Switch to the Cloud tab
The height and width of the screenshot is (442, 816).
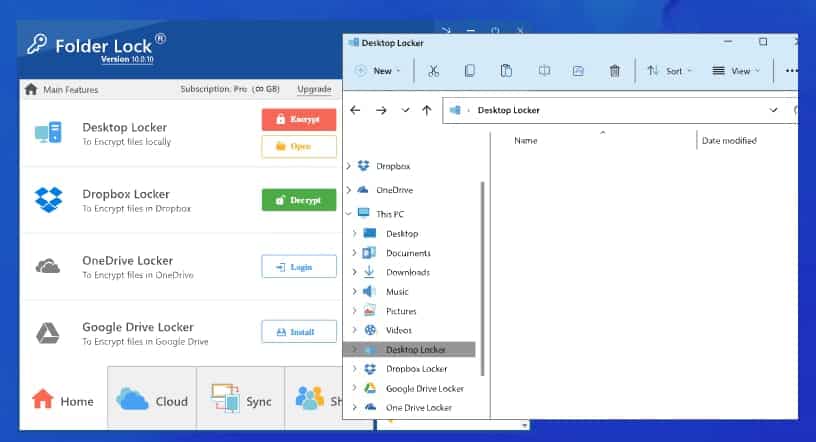coord(152,400)
